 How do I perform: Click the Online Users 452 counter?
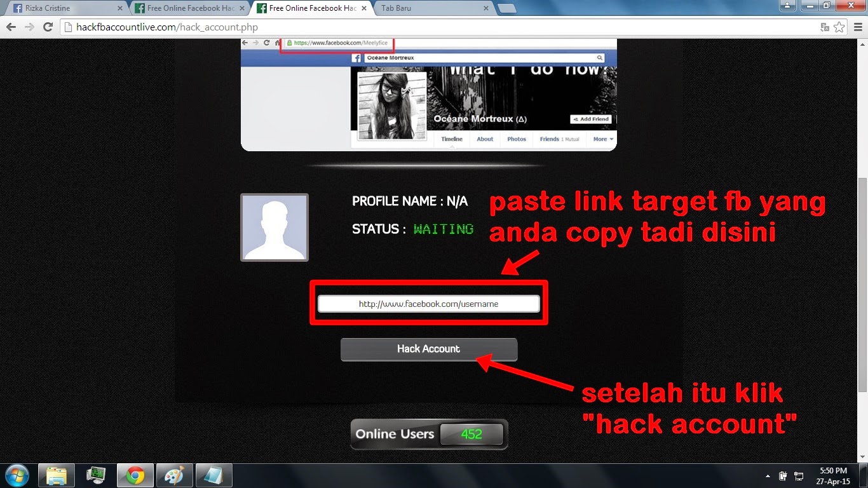(x=430, y=435)
